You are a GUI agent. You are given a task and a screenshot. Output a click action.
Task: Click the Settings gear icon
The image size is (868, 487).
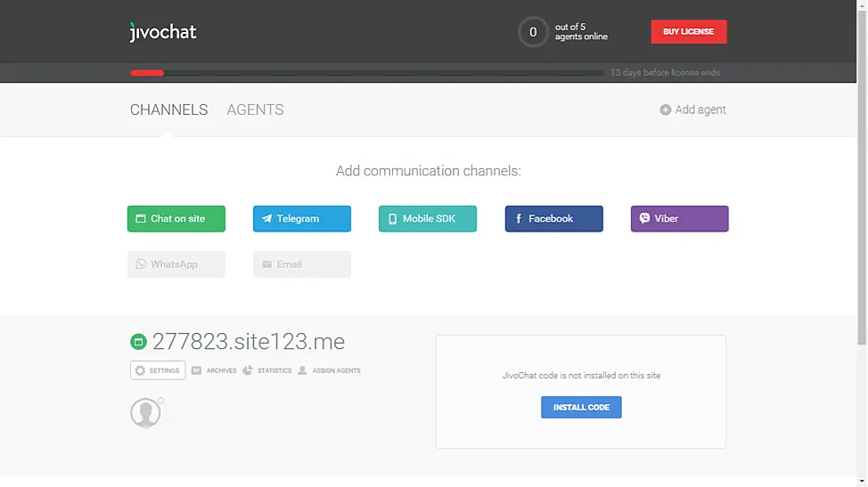[140, 370]
